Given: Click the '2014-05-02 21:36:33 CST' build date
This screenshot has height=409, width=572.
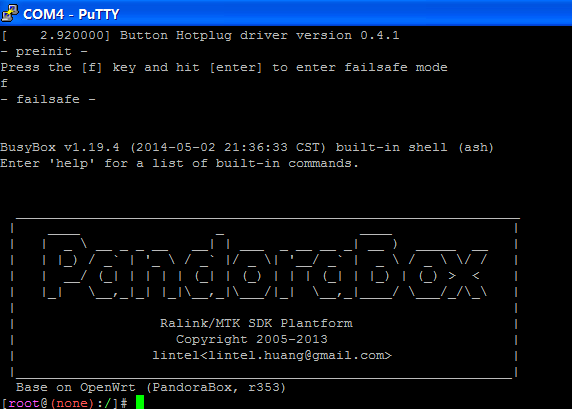Looking at the screenshot, I should [x=228, y=147].
